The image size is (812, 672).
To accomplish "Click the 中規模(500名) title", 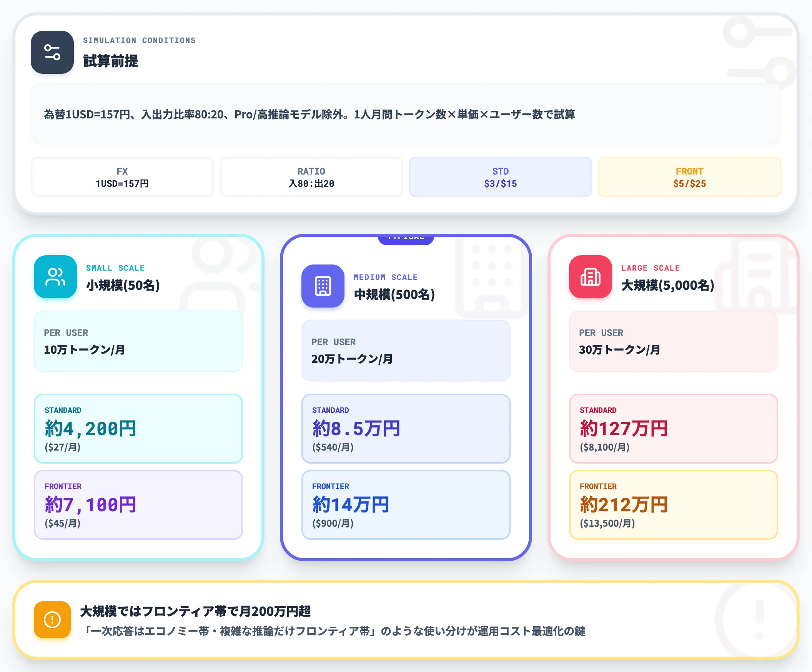I will [x=394, y=294].
